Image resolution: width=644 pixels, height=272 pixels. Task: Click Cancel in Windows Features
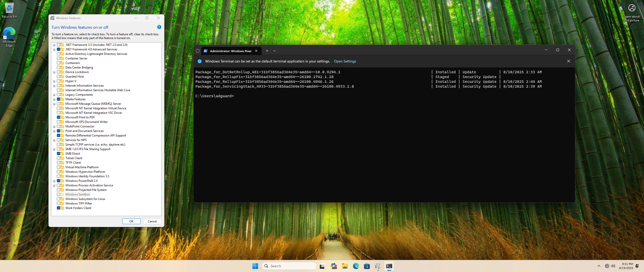[152, 221]
